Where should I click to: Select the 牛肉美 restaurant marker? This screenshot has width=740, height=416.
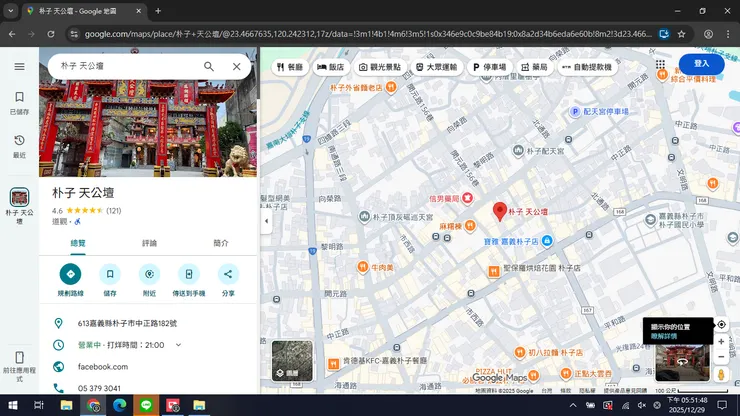click(362, 267)
